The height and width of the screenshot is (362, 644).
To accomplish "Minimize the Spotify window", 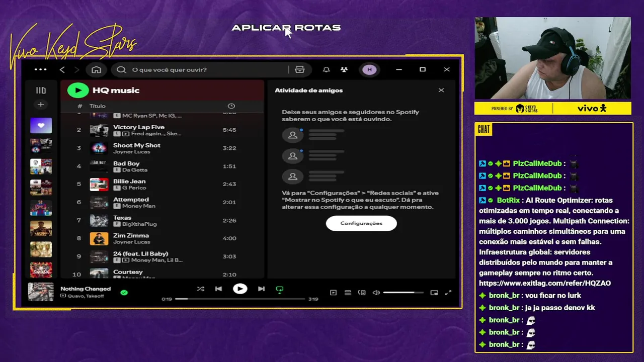I will [399, 69].
